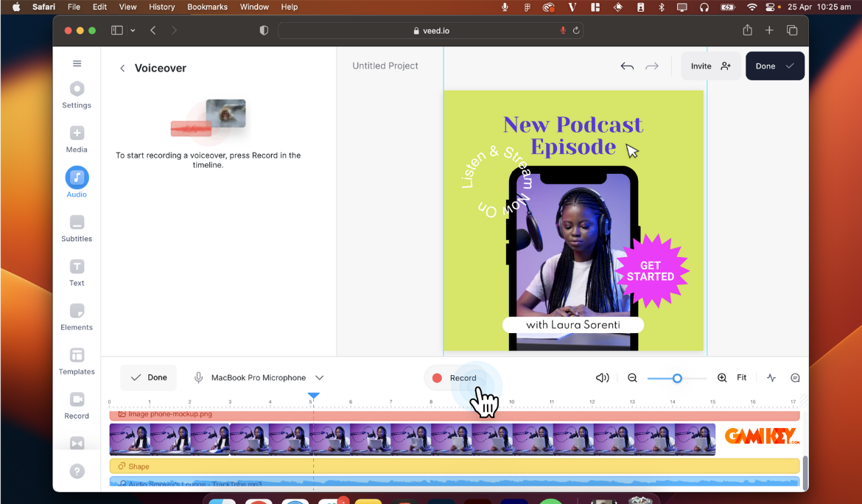Open the Apple menu
Image resolution: width=862 pixels, height=504 pixels.
click(16, 7)
